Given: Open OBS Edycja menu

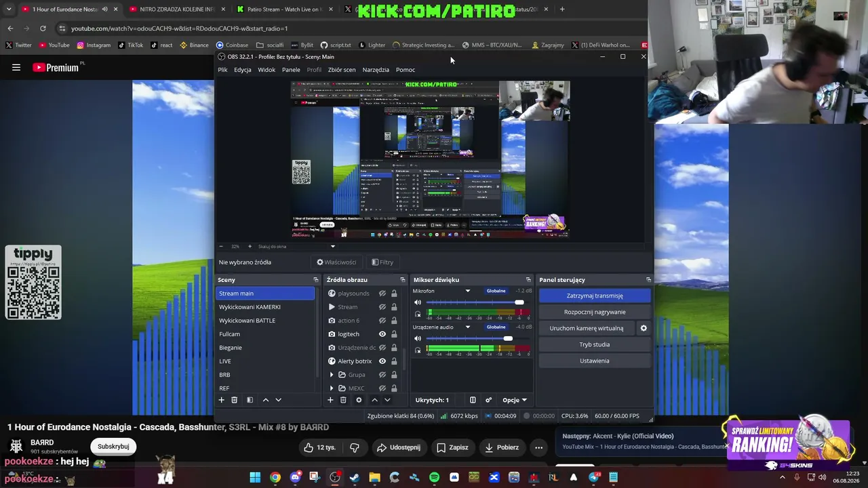Looking at the screenshot, I should [x=243, y=70].
